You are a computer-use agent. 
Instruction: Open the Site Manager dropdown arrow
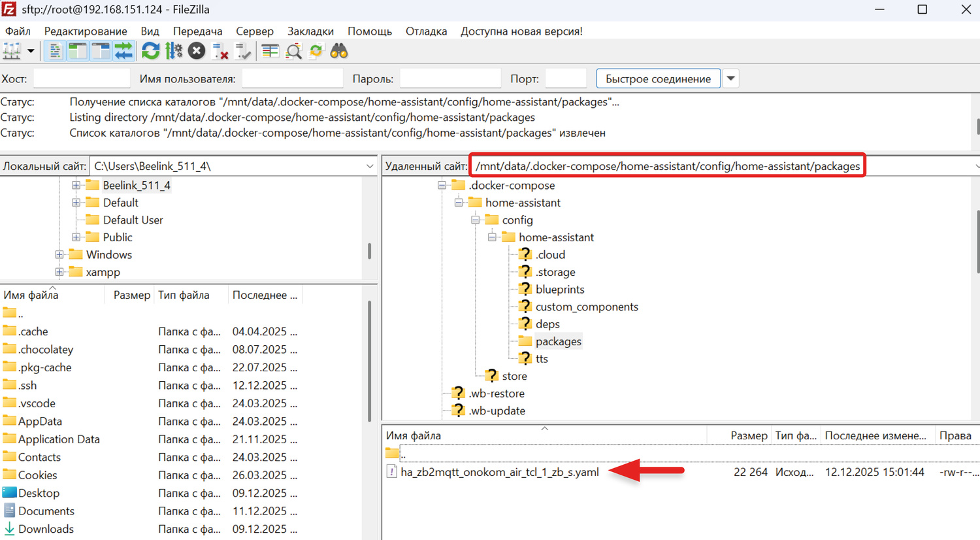pos(30,51)
